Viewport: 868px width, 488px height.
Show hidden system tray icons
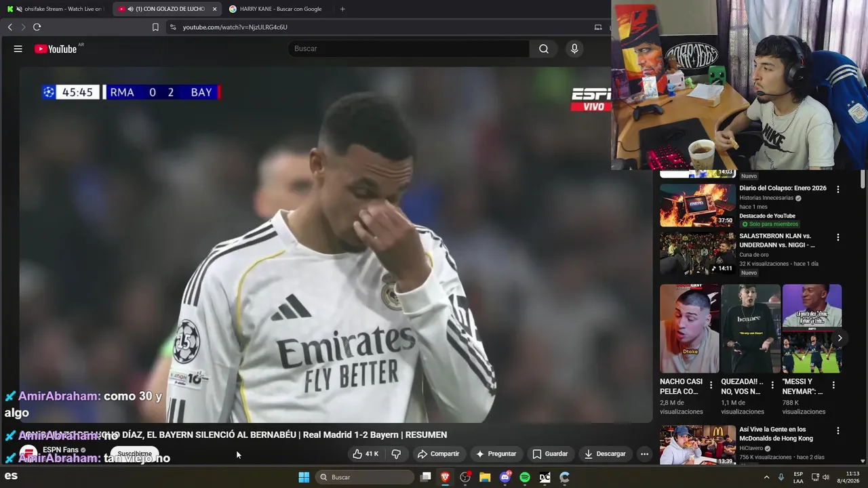point(767,477)
